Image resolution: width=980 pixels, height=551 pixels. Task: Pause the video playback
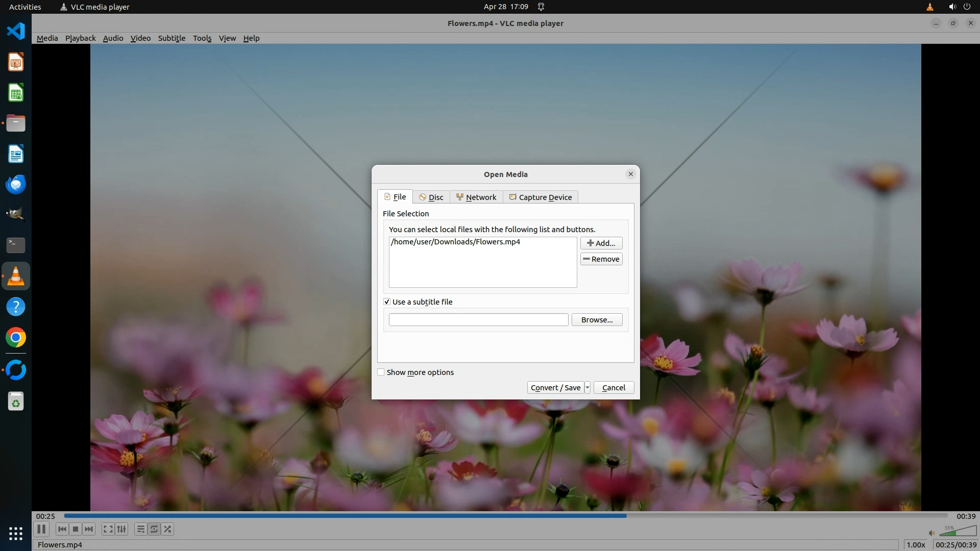click(x=41, y=529)
